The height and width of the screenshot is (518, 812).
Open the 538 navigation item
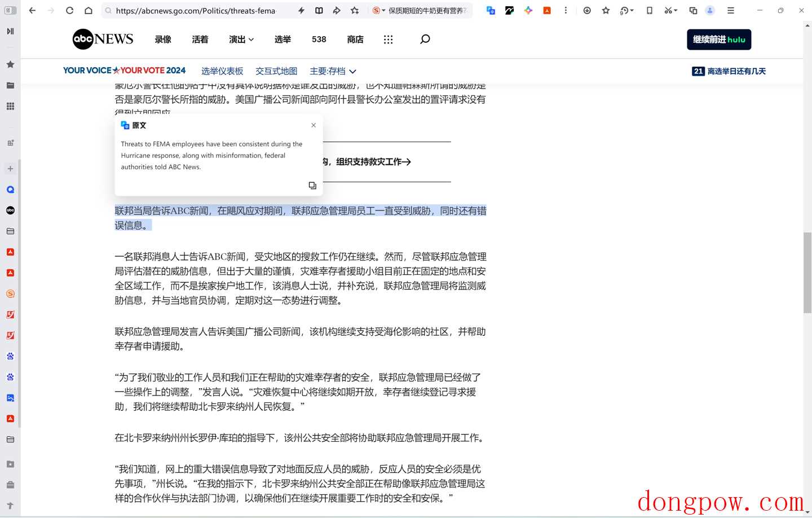pos(319,39)
